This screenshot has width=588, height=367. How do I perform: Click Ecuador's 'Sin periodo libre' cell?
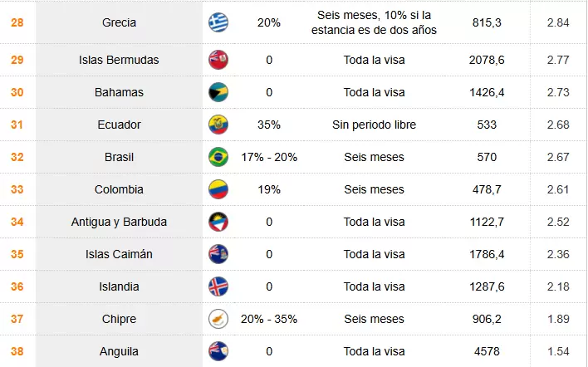pos(374,125)
